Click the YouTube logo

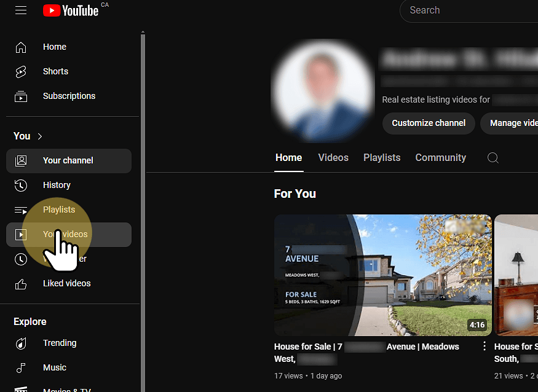tap(71, 10)
